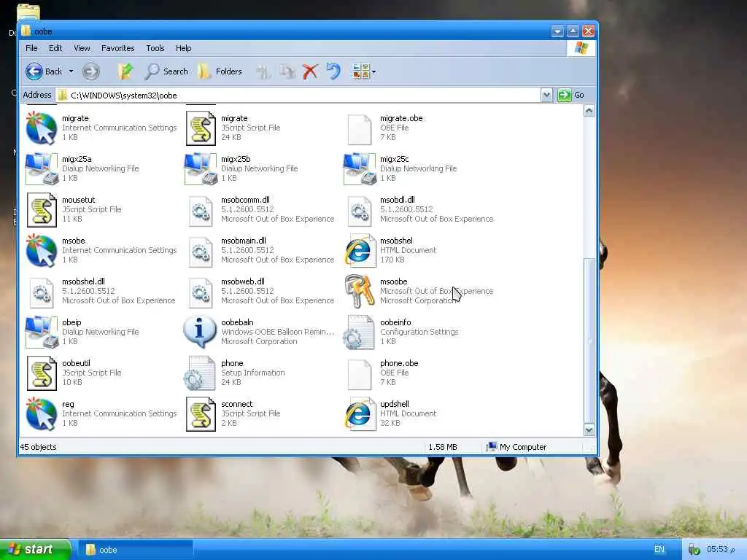The image size is (747, 560).
Task: Click the vertical scrollbar thumb
Action: (x=589, y=341)
